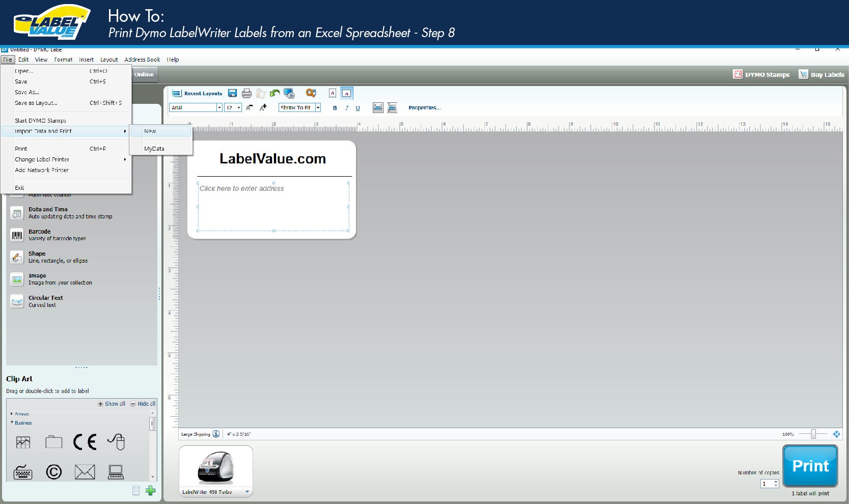The height and width of the screenshot is (504, 849).
Task: Select MyData in the import submenu
Action: pyautogui.click(x=161, y=149)
